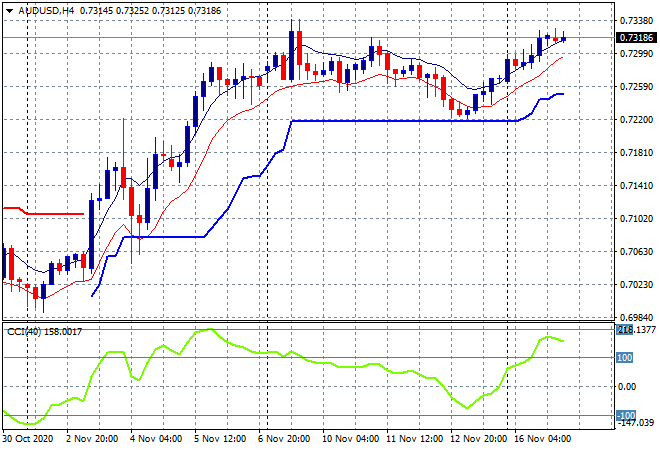
Task: Click the 0.73380 price axis label
Action: coord(636,20)
